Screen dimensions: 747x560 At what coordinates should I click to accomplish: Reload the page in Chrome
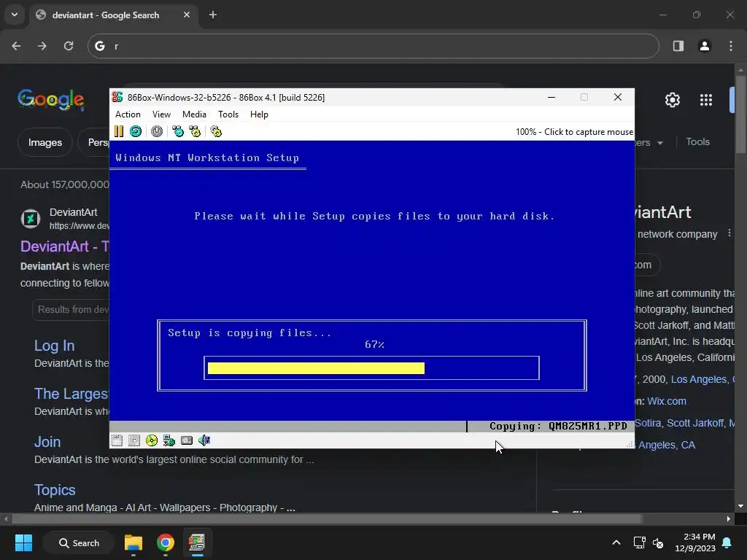69,46
